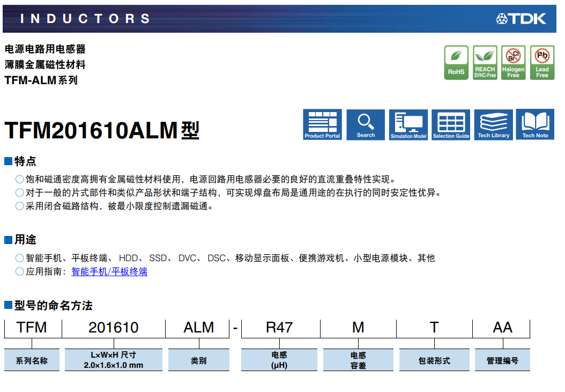Image resolution: width=565 pixels, height=392 pixels.
Task: Select the TFM201610ALM型 product heading
Action: (102, 130)
